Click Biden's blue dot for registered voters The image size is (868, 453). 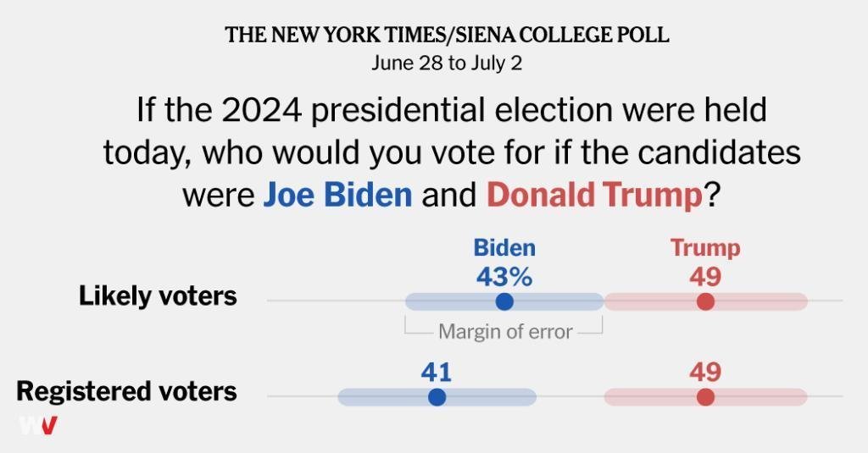437,396
